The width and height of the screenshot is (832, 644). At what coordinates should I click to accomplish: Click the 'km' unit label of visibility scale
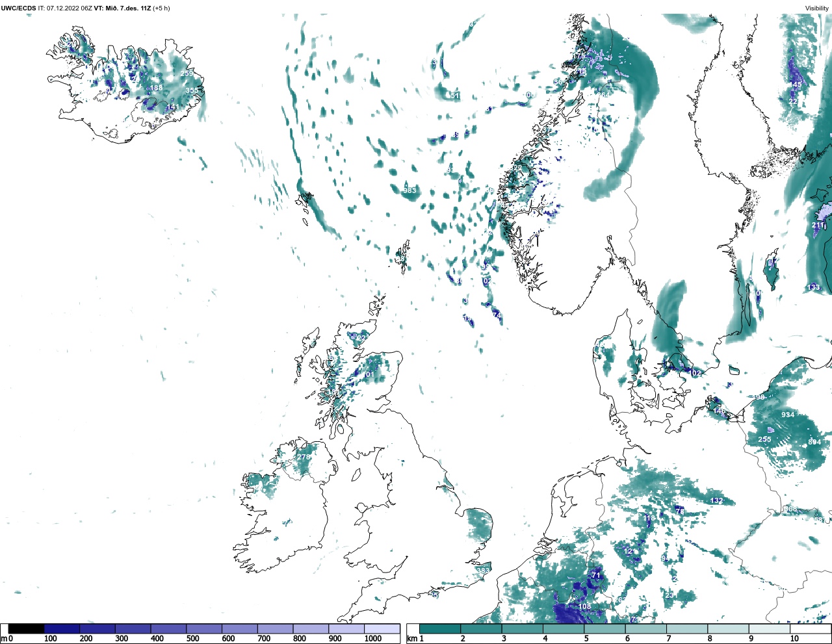click(x=411, y=639)
